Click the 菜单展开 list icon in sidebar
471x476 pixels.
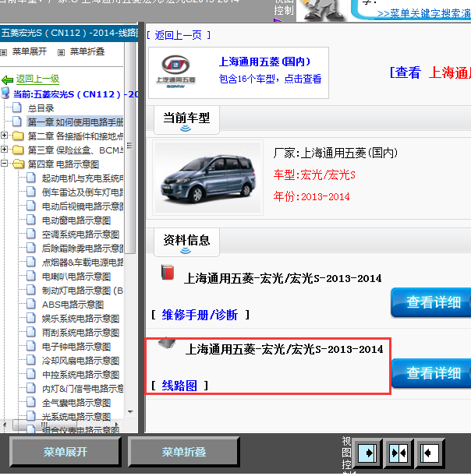[4, 52]
